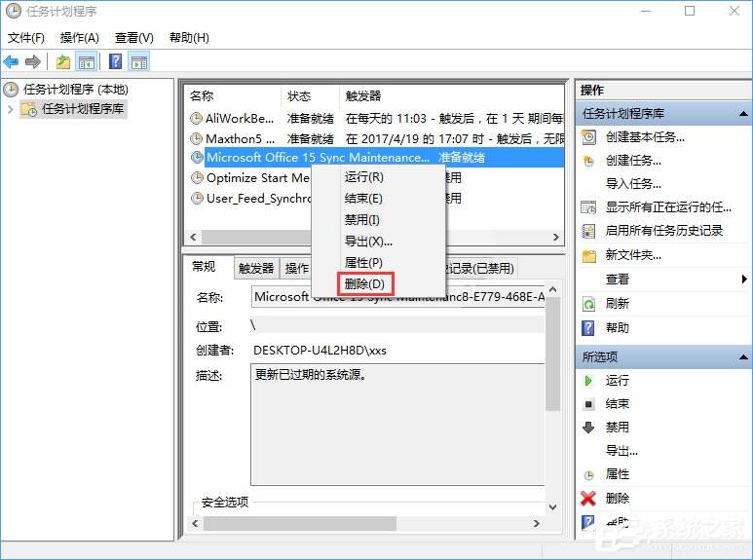Sort tasks by the 触发器 column header
Image resolution: width=753 pixels, height=560 pixels.
coord(451,96)
